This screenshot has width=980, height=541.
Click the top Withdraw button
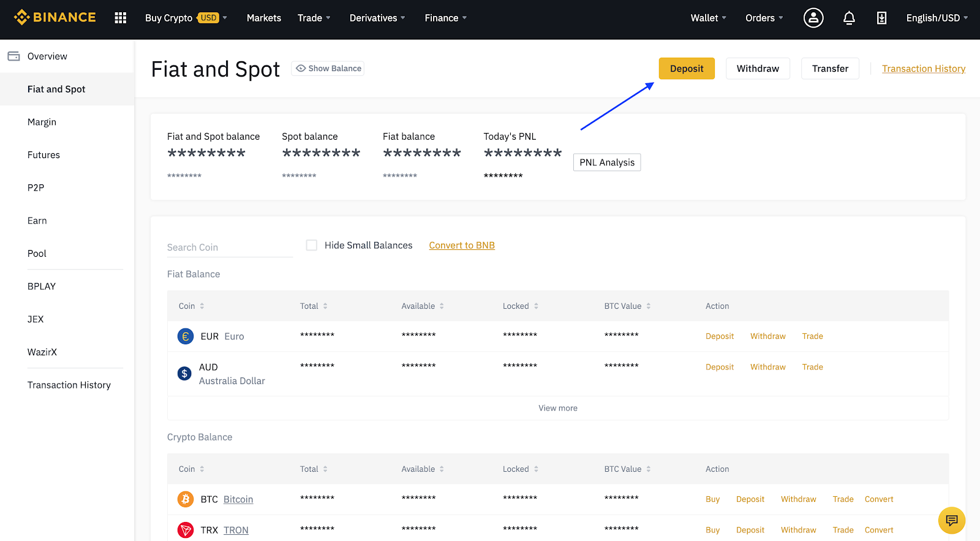[758, 69]
